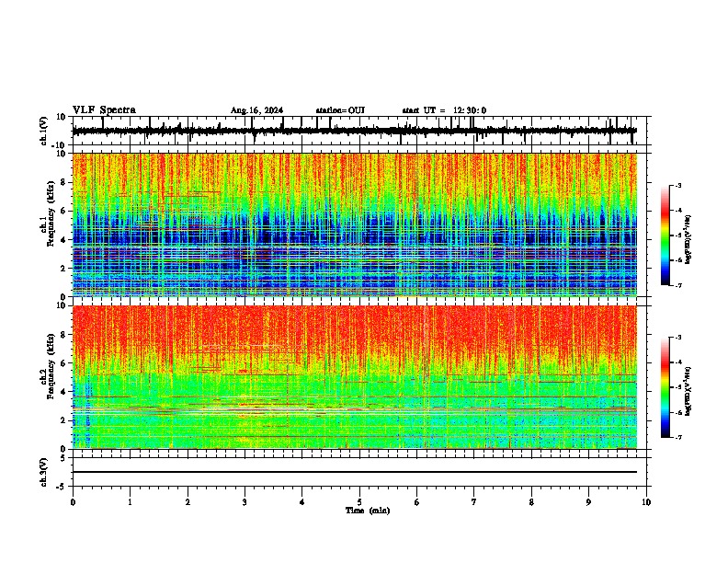Click the "ch.1(V)" axis label
The width and height of the screenshot is (728, 563).
coord(44,131)
